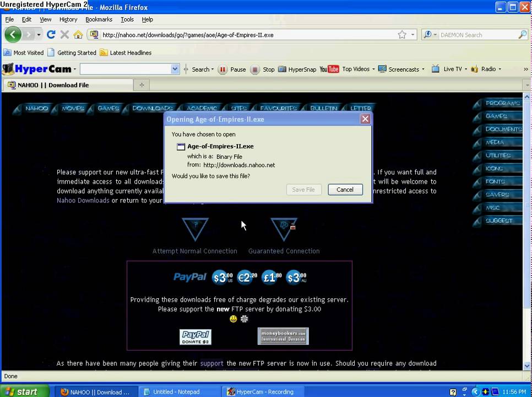
Task: Bookmark this page with the star
Action: point(402,35)
